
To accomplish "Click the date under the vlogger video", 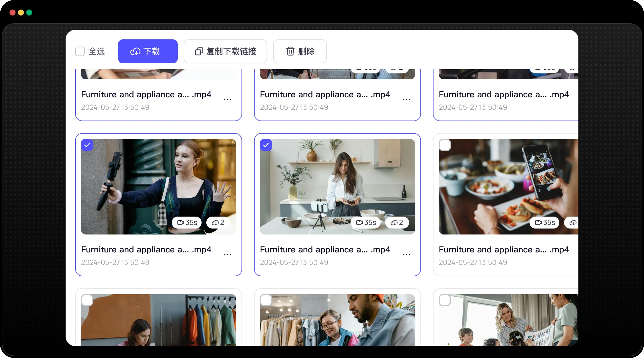I will click(115, 263).
